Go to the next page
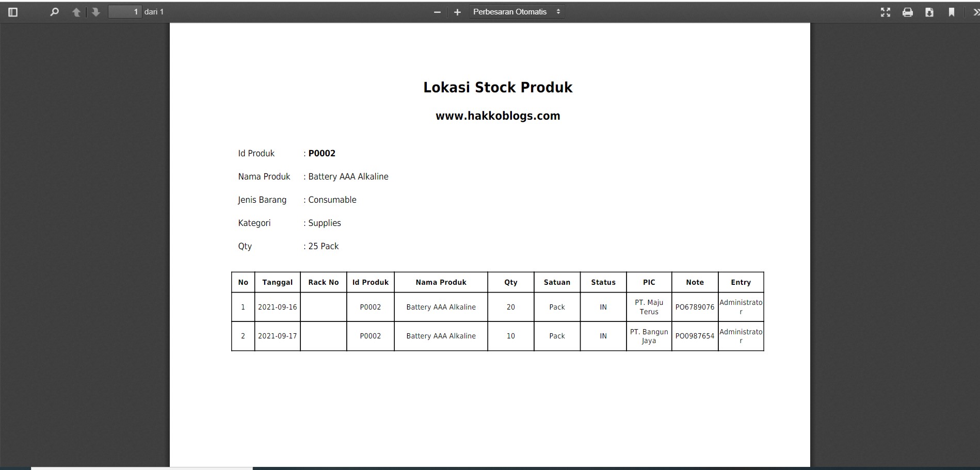This screenshot has width=980, height=470. (x=95, y=12)
